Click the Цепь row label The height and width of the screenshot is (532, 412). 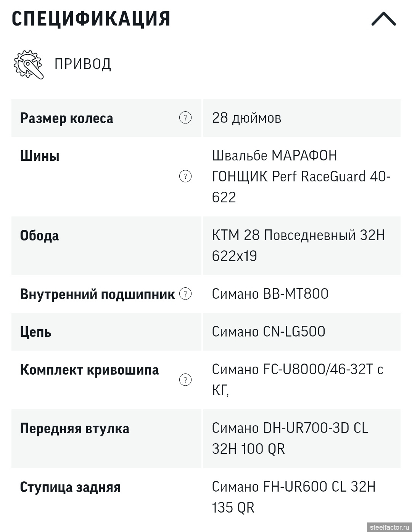click(35, 332)
